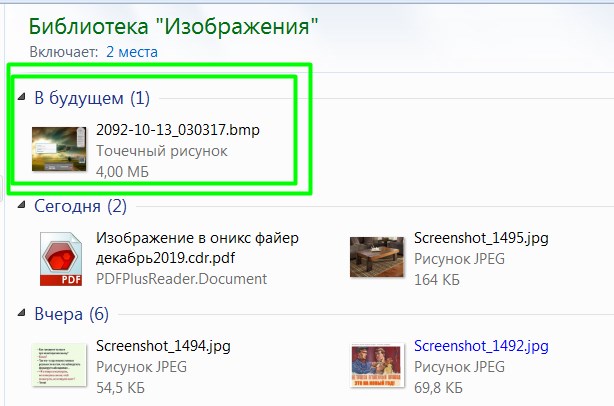This screenshot has height=406, width=614.
Task: Open the '2 места' library locations link
Action: point(132,52)
